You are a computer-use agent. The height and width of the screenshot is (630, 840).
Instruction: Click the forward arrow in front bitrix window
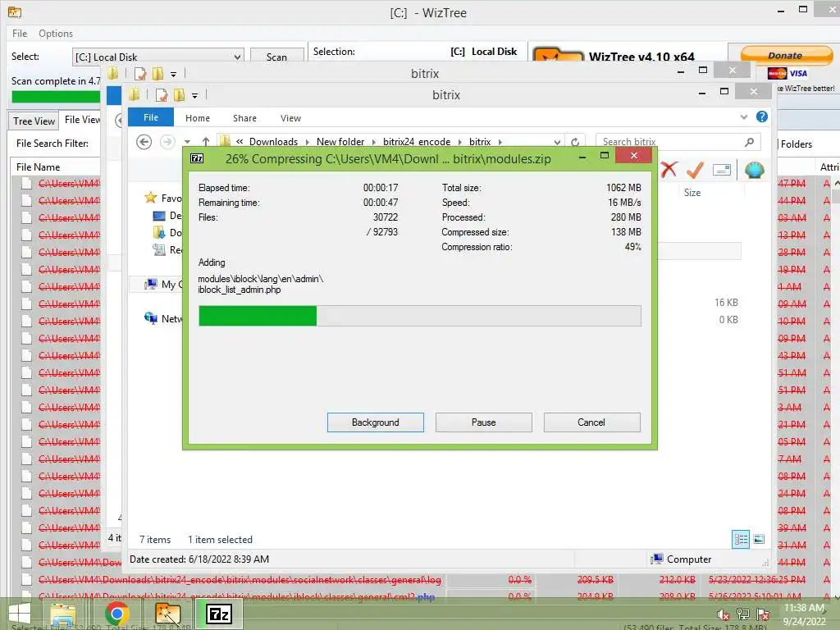point(167,142)
